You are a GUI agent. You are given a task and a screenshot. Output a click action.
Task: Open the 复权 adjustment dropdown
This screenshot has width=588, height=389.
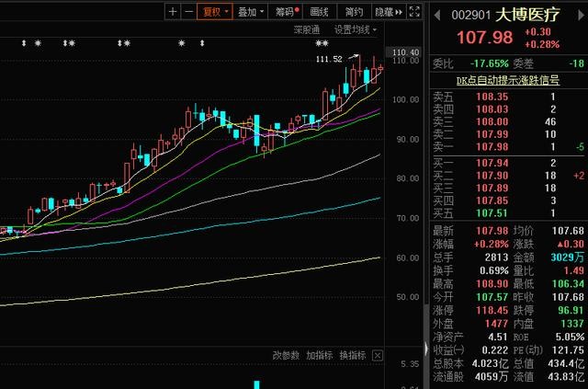(214, 12)
